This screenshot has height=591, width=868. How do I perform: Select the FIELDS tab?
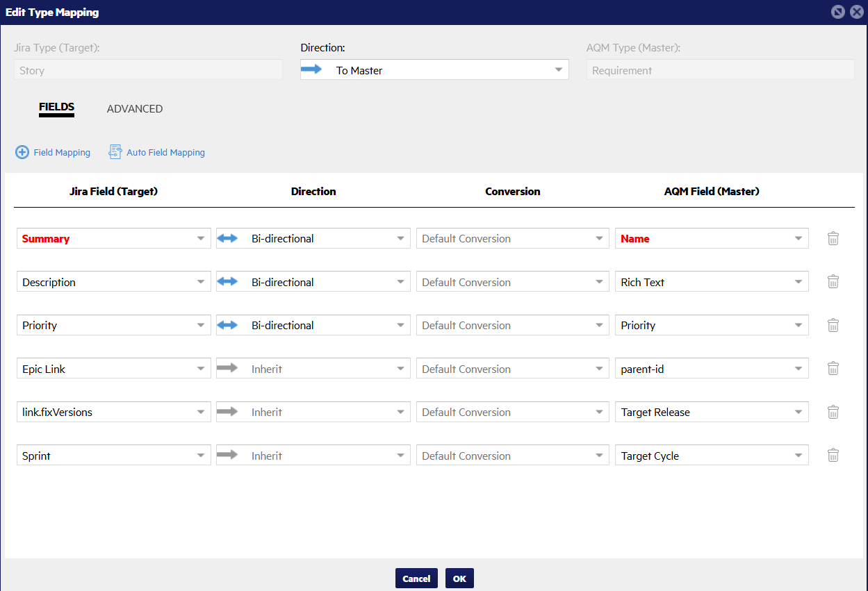pos(56,108)
